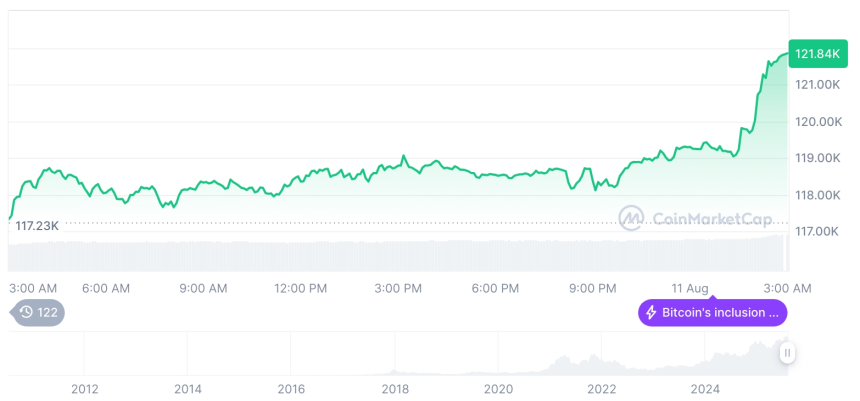Grab the range slider handle on the mini timeline
The height and width of the screenshot is (401, 860).
click(788, 352)
